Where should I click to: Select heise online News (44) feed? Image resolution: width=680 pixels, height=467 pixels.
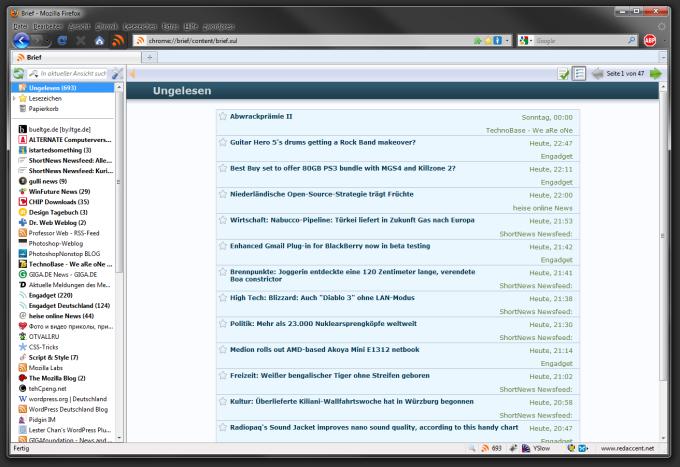tap(61, 316)
